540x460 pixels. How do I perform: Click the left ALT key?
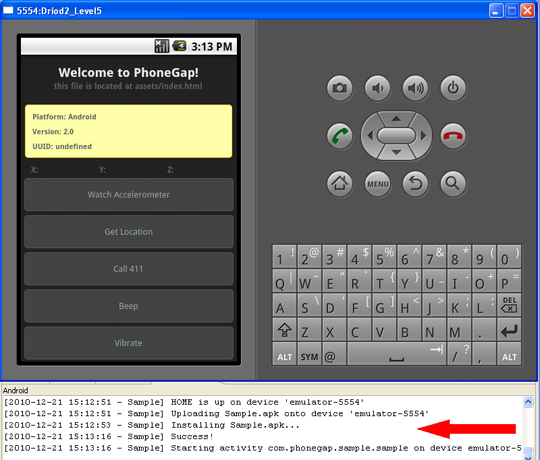coord(284,354)
